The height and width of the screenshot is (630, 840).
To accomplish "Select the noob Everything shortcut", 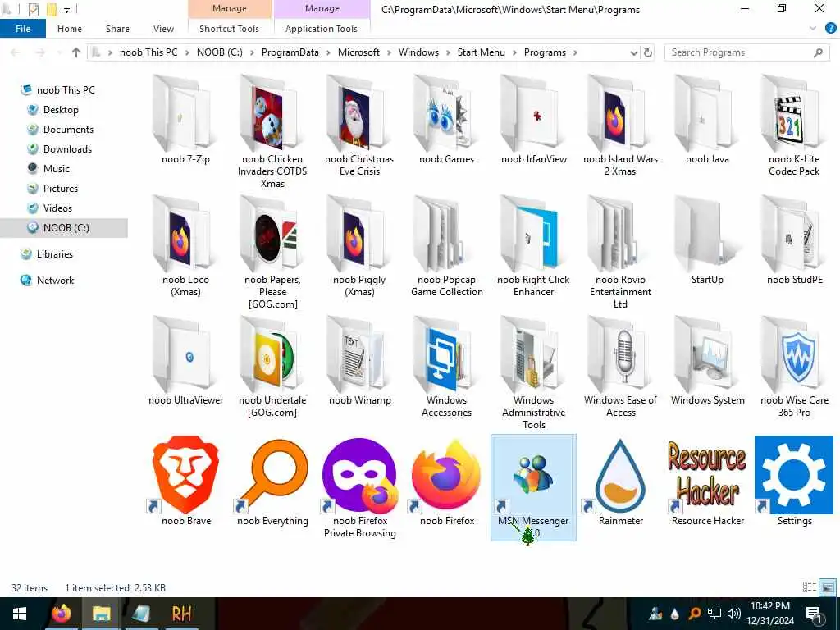I will coord(272,481).
